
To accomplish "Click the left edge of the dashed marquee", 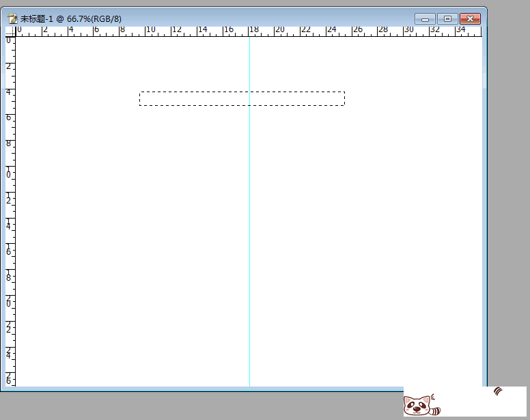I will [x=140, y=98].
